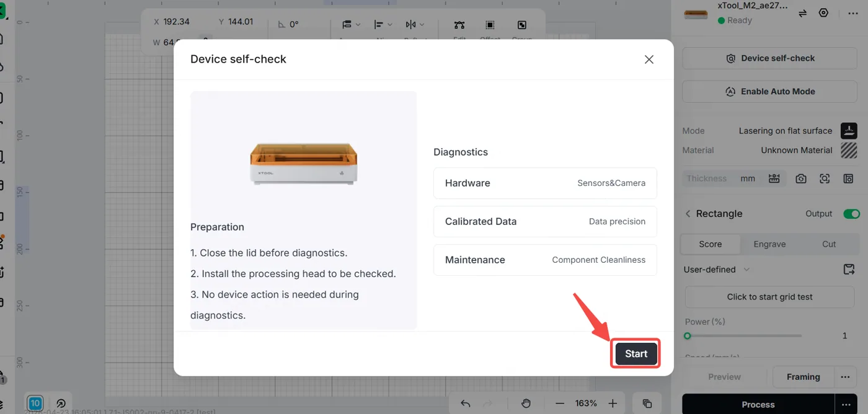Click the switch device arrows icon
Image resolution: width=868 pixels, height=414 pixels.
tap(802, 13)
